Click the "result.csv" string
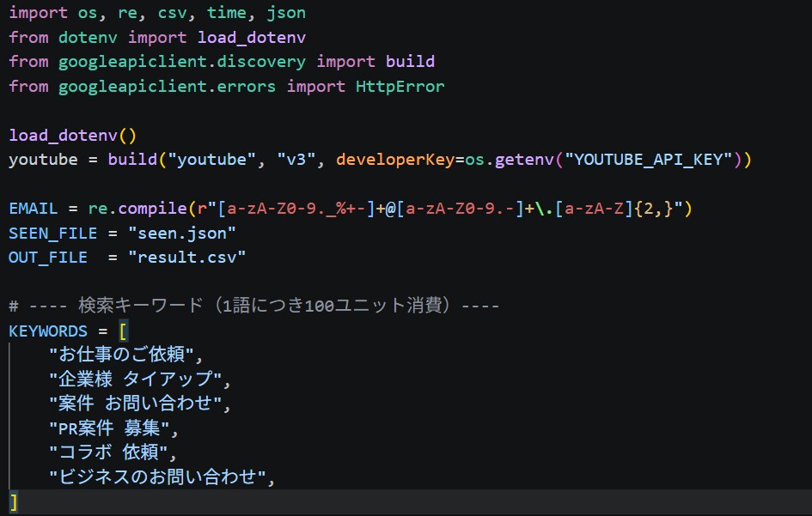The image size is (812, 516). click(187, 258)
